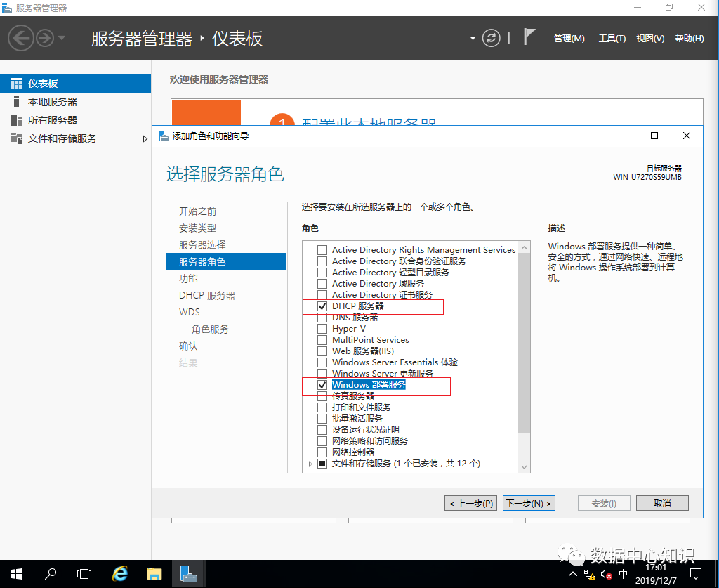Check Active Directory 联合身份验证服务
Viewport: 719px width, 588px height.
(x=322, y=261)
